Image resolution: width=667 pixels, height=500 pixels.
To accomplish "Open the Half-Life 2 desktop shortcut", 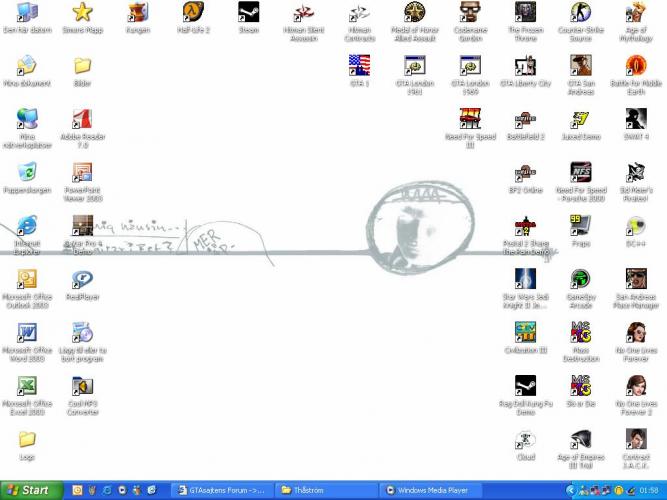I will pyautogui.click(x=193, y=13).
